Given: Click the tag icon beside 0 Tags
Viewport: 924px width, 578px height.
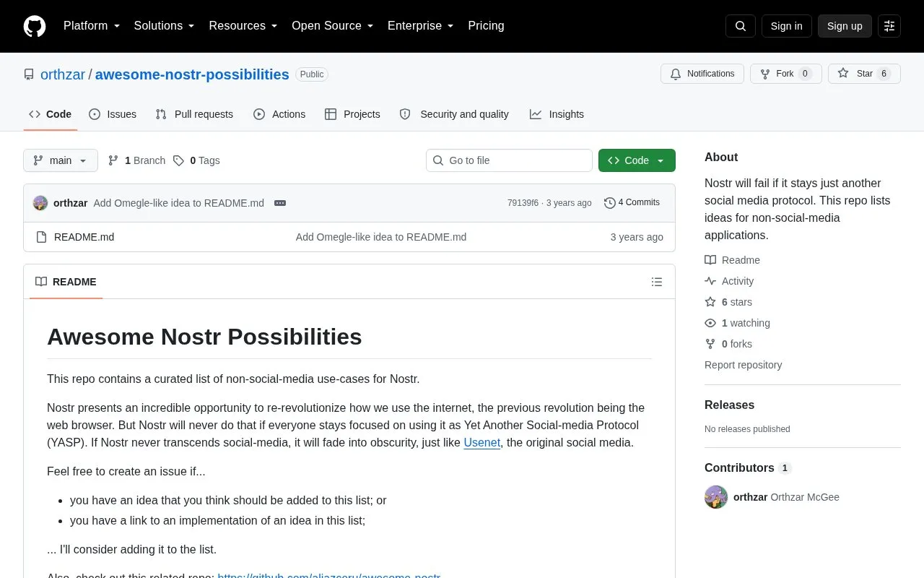Looking at the screenshot, I should (x=178, y=160).
